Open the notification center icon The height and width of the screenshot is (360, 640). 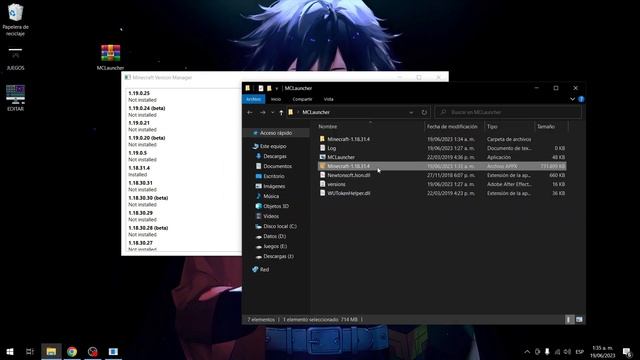pos(627,351)
